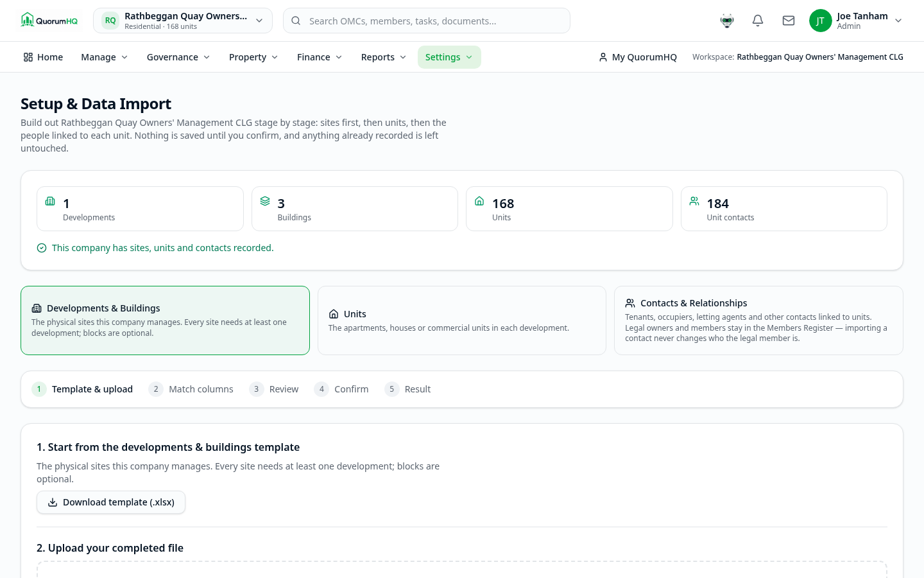
Task: Open the Property dropdown menu
Action: click(x=253, y=57)
